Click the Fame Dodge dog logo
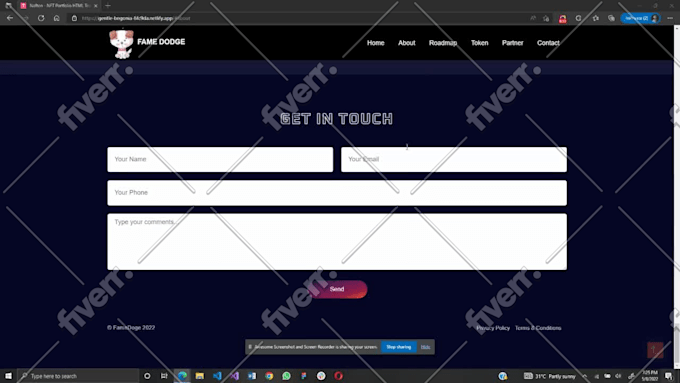Image resolution: width=680 pixels, height=383 pixels. (x=121, y=43)
